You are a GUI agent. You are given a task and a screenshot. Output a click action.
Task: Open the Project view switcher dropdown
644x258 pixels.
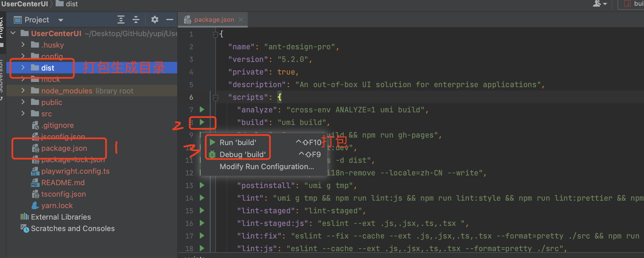tap(60, 19)
